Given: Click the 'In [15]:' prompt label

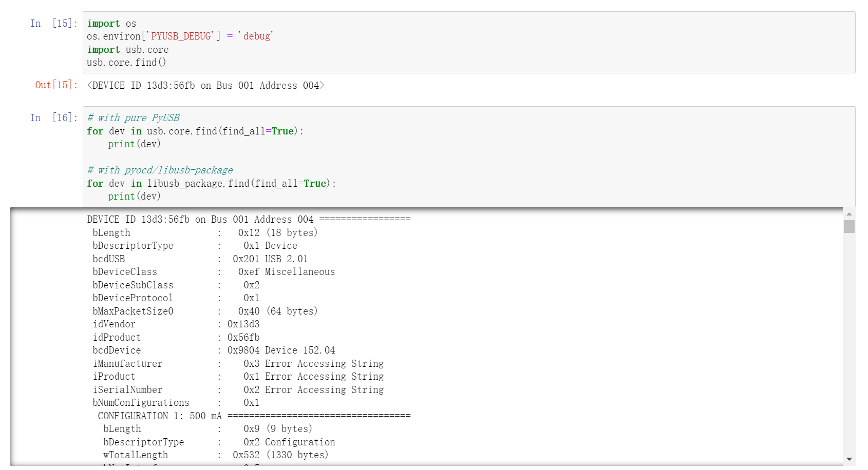Looking at the screenshot, I should coord(53,24).
